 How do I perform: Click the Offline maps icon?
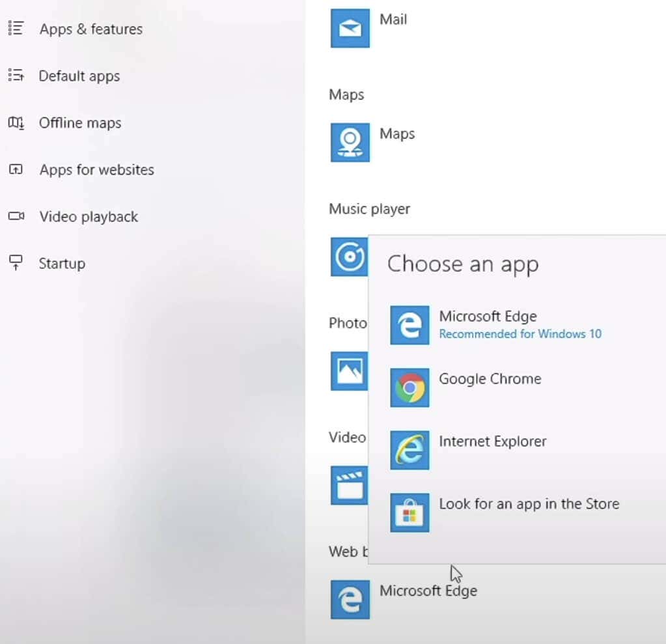tap(16, 123)
